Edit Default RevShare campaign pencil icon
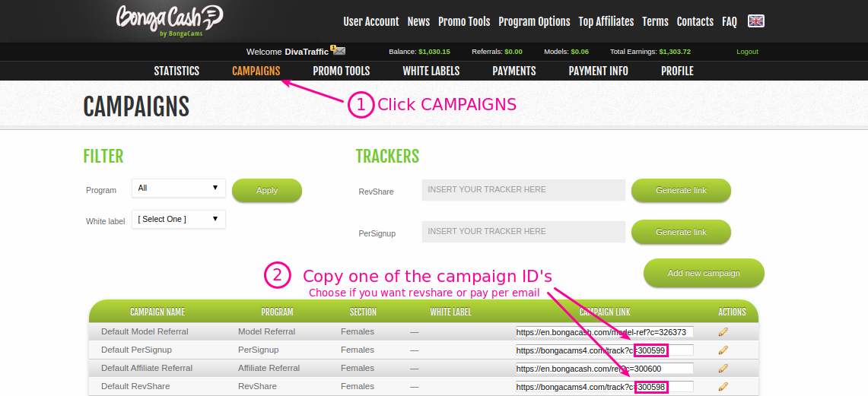The height and width of the screenshot is (396, 868). point(723,386)
